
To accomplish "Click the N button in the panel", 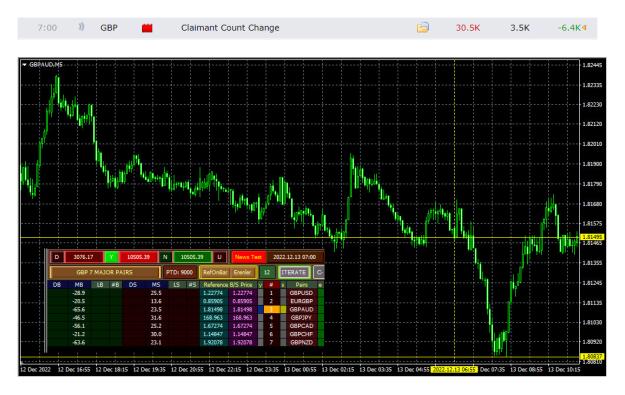I will (165, 257).
